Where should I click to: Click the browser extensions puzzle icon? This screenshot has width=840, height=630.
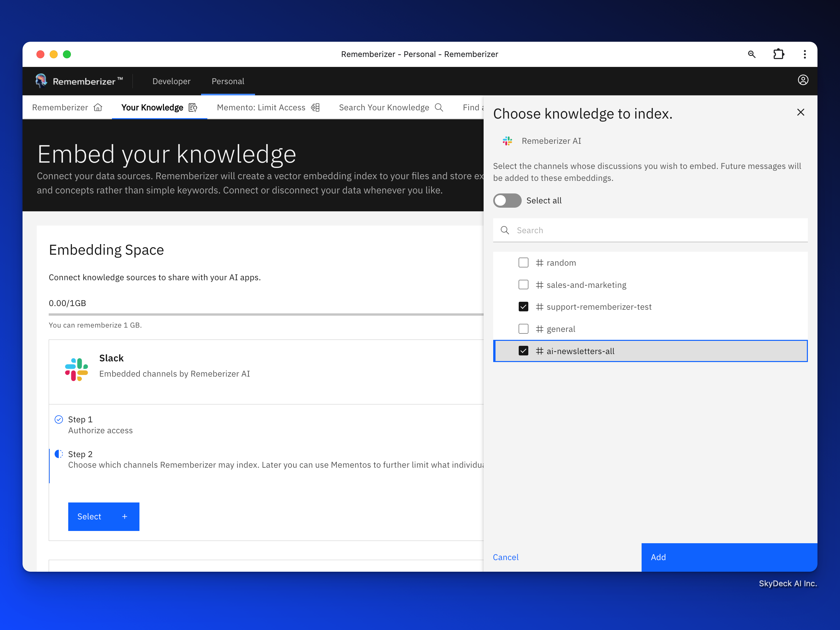click(x=778, y=54)
